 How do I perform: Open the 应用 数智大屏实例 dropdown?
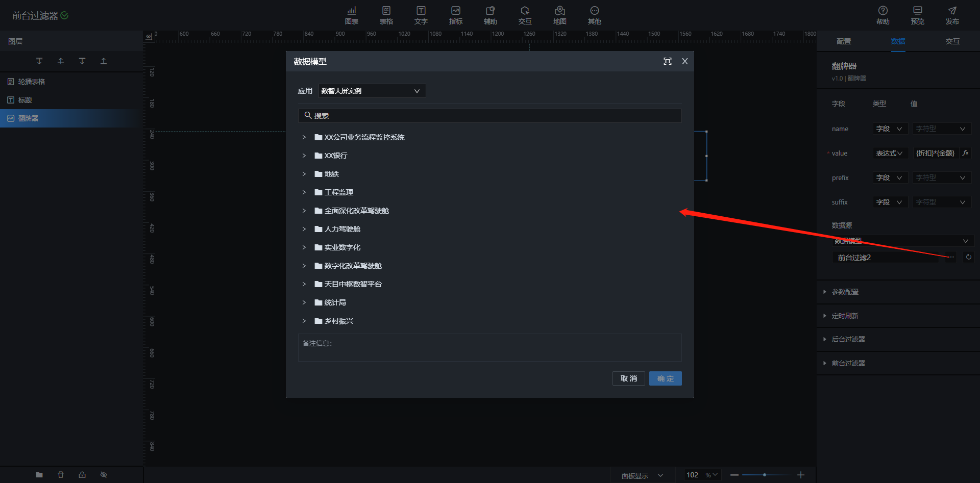[372, 91]
